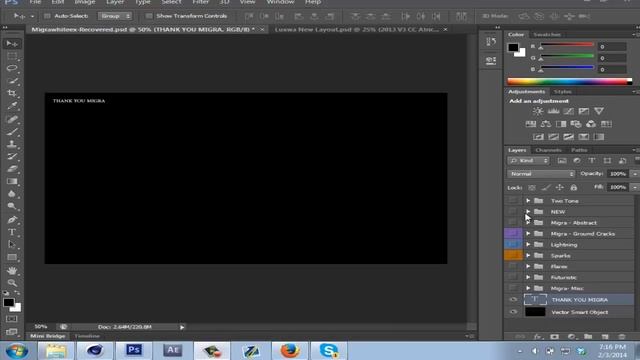Select the Spot Healing Brush tool
Viewport: 640px width, 360px height.
(x=12, y=119)
